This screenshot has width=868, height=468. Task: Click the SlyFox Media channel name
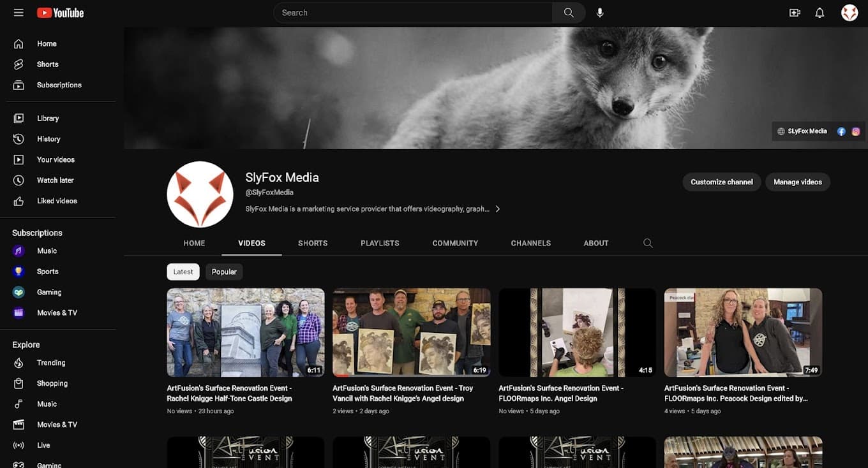pyautogui.click(x=282, y=178)
